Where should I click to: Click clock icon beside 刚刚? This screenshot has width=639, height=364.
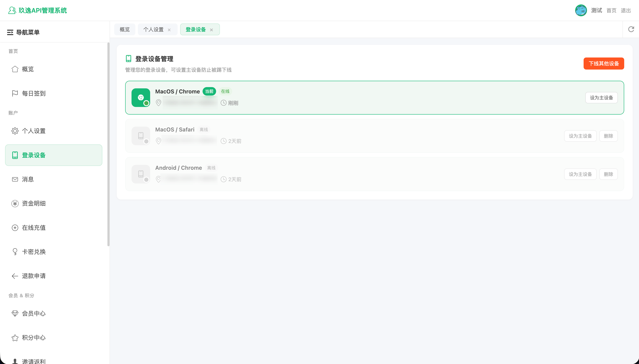224,103
